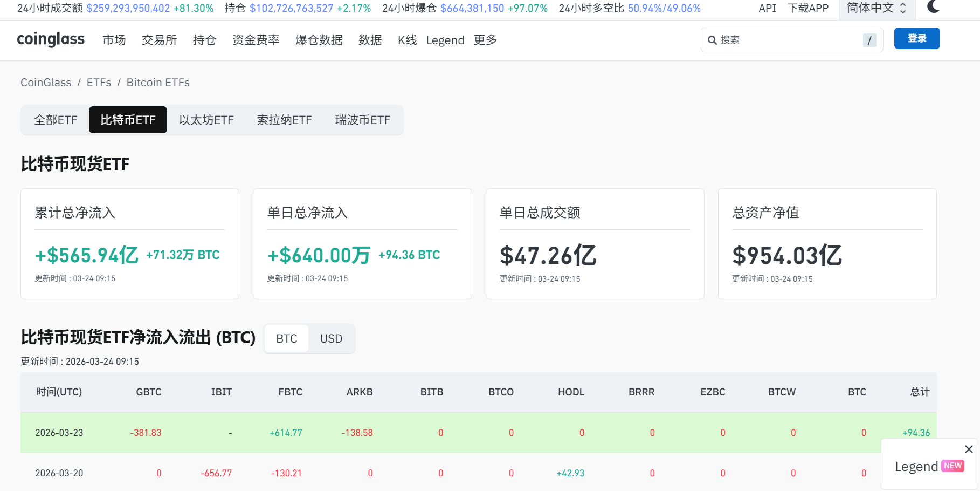This screenshot has width=980, height=491.
Task: Click the slash shortcut key icon
Action: (869, 40)
